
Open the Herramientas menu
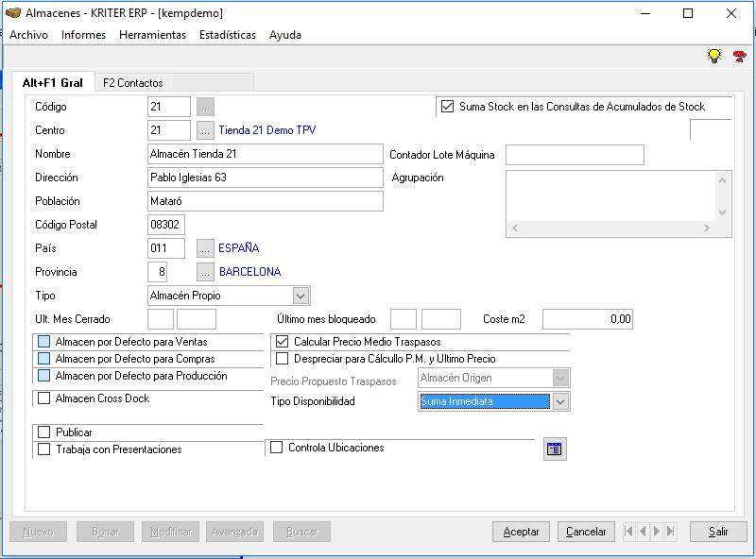(x=152, y=35)
